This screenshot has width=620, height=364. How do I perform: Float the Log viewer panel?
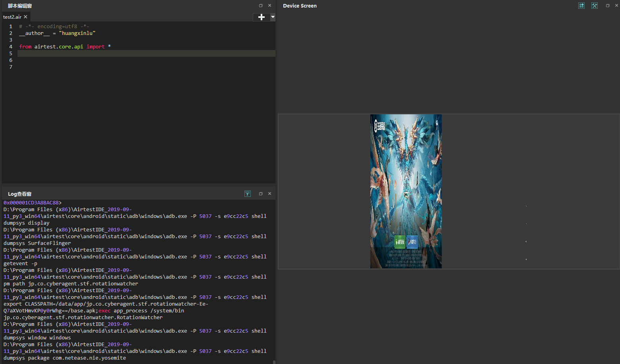pyautogui.click(x=261, y=194)
